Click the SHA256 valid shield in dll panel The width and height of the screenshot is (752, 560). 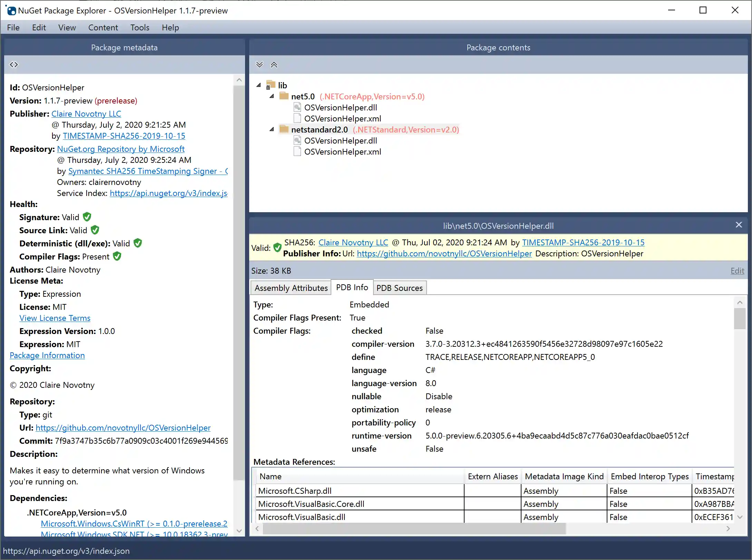click(x=277, y=247)
